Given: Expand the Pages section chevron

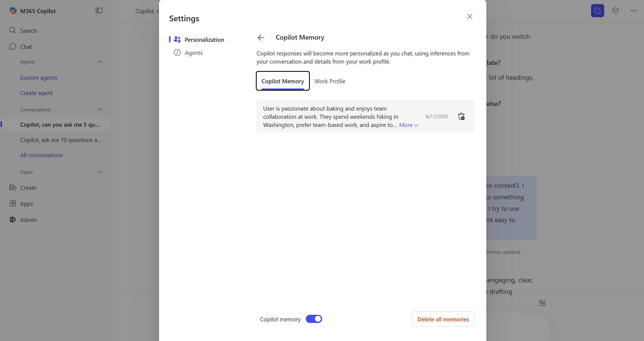Looking at the screenshot, I should (100, 172).
